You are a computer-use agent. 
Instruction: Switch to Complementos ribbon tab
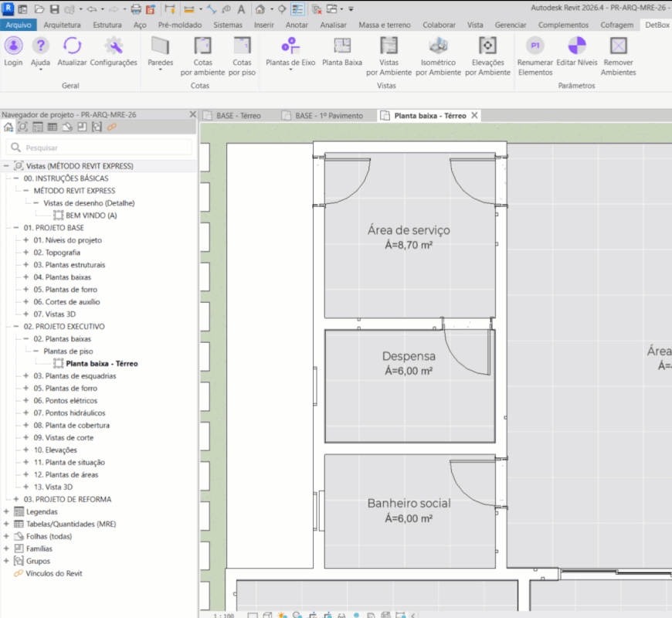pos(563,25)
